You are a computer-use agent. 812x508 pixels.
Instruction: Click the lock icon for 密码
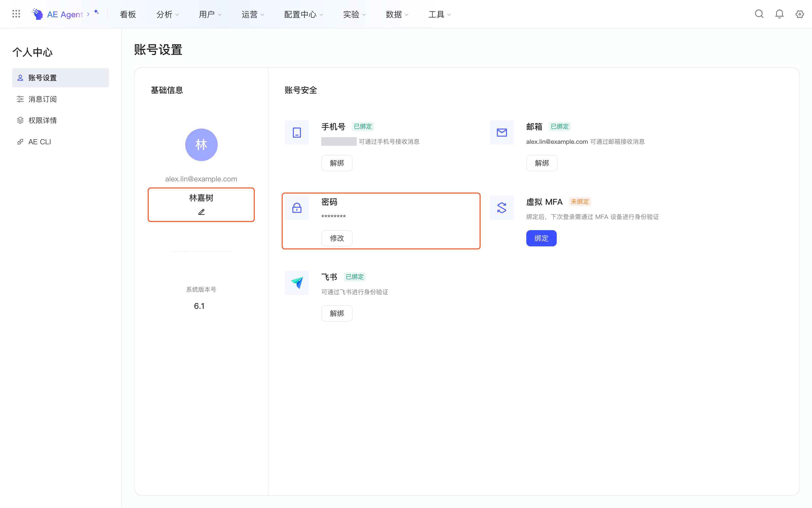pos(297,208)
